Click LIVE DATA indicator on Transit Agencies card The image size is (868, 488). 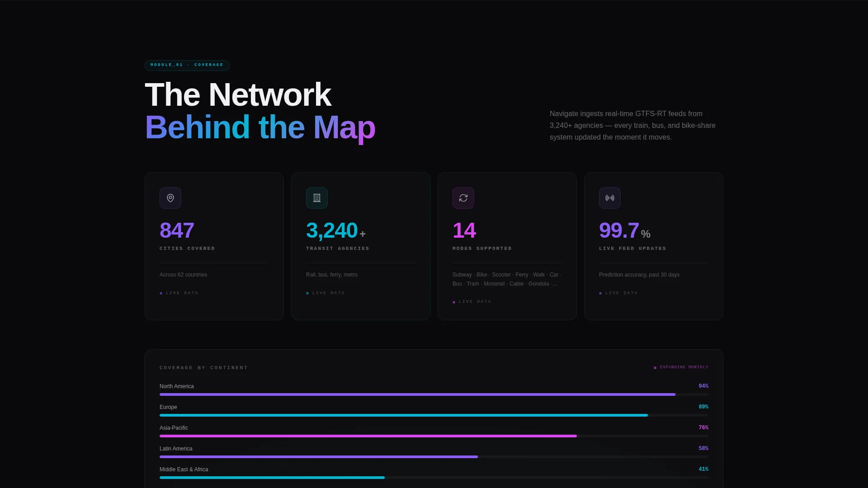tap(325, 293)
